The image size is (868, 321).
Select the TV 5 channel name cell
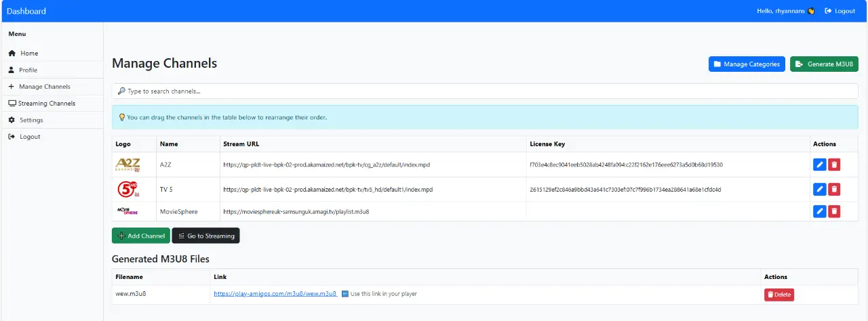[186, 190]
